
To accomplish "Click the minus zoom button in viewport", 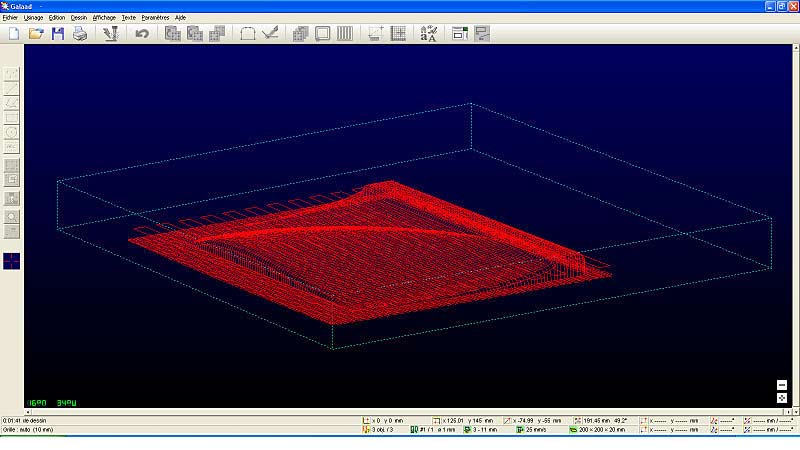I will tap(782, 385).
